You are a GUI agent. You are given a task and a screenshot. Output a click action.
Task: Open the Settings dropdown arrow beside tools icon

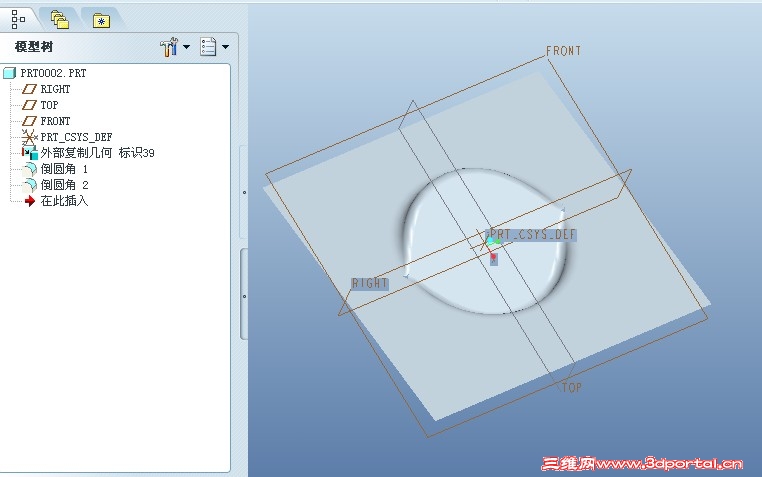186,47
